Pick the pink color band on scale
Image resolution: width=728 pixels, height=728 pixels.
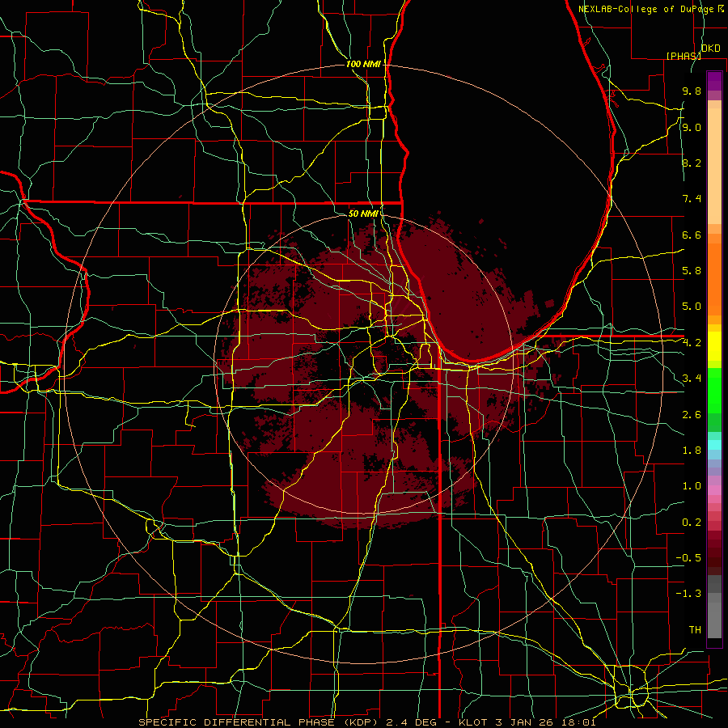pos(714,489)
